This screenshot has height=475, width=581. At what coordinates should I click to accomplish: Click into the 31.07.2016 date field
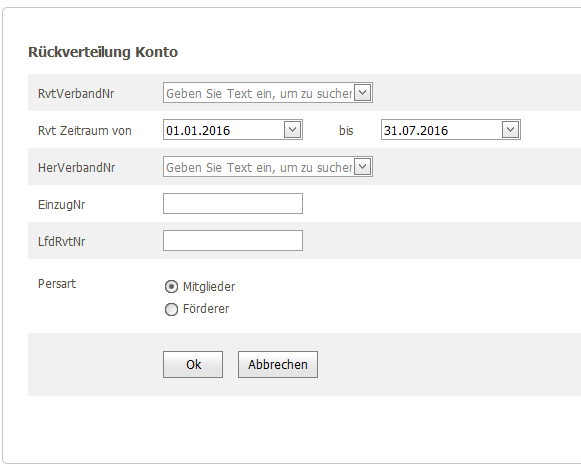pos(442,130)
